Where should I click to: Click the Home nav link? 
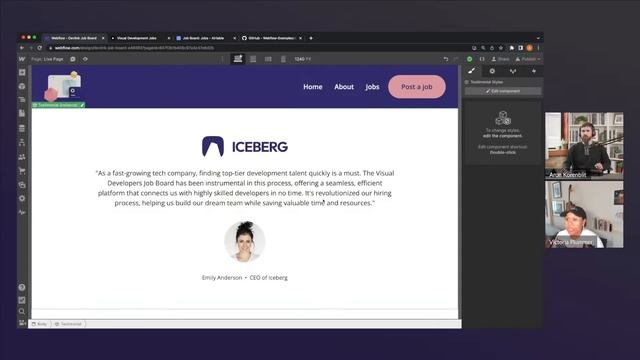[x=313, y=87]
